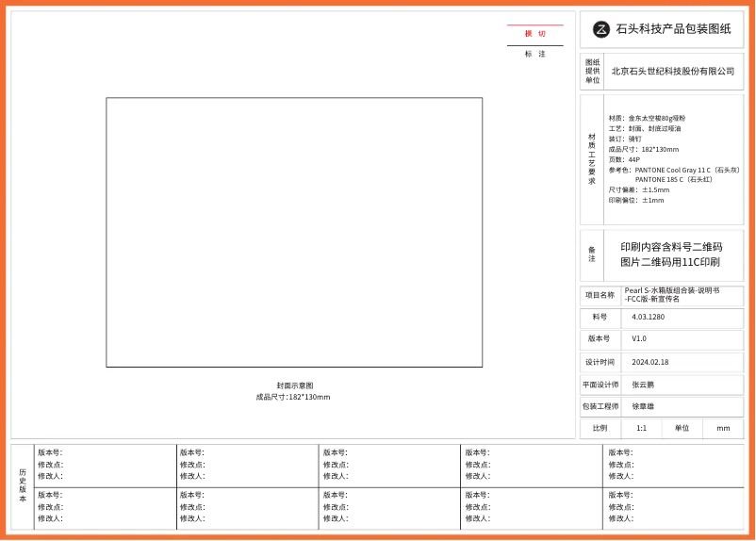Select the PANTONE Cool Gray 11 C line

click(674, 170)
